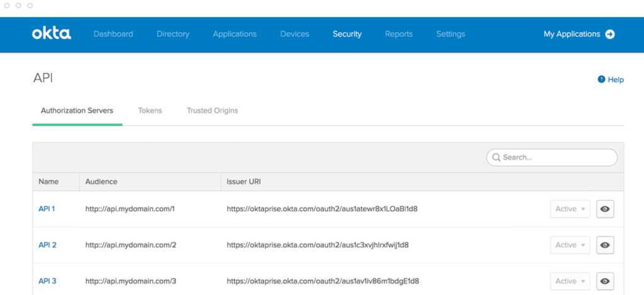
Task: Select audience http://api.mydomain.com/3
Action: 131,281
